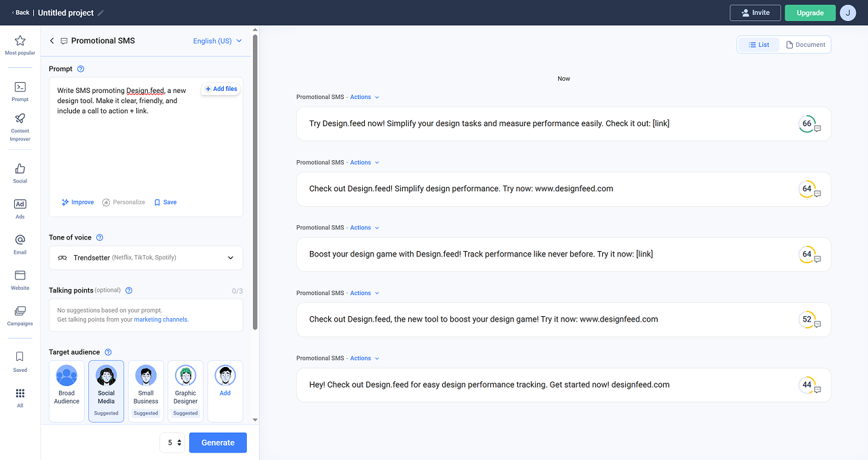This screenshot has height=460, width=868.
Task: Open the Tone of voice help icon
Action: point(100,237)
